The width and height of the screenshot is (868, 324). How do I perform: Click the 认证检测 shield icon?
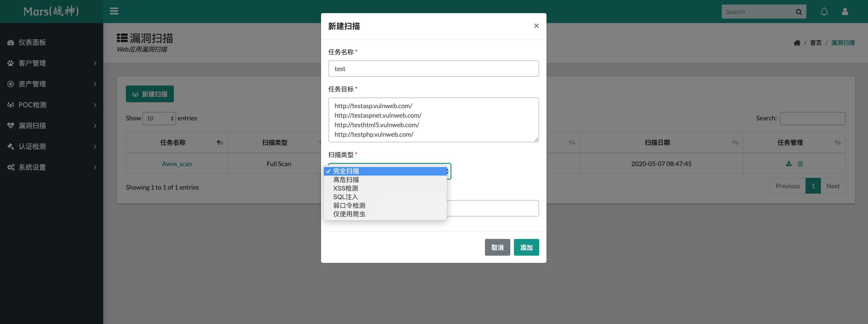pyautogui.click(x=10, y=147)
